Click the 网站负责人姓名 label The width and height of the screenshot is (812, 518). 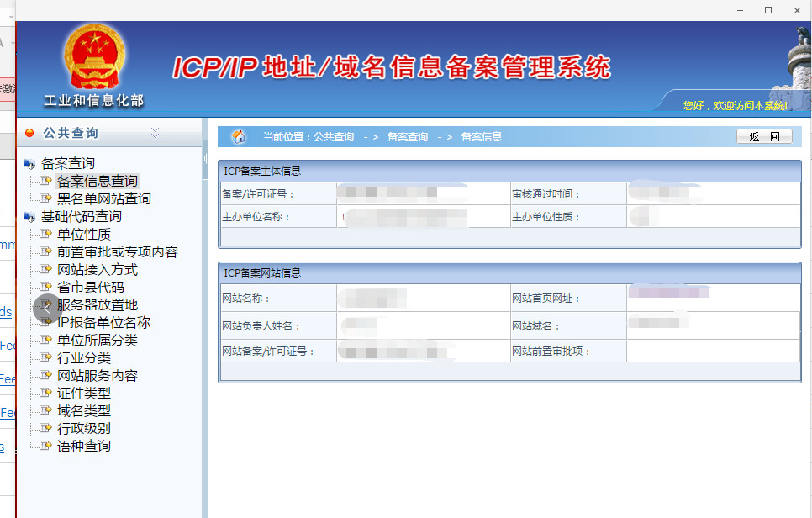point(261,326)
